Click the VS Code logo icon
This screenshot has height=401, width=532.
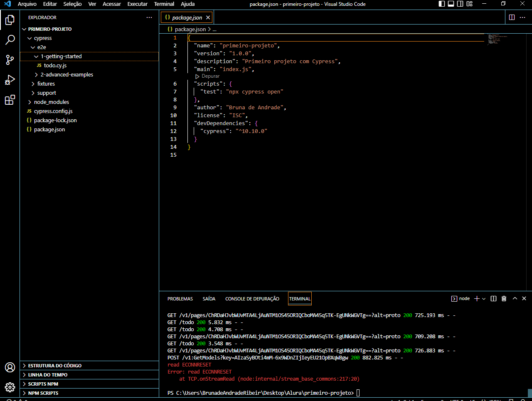[x=7, y=4]
